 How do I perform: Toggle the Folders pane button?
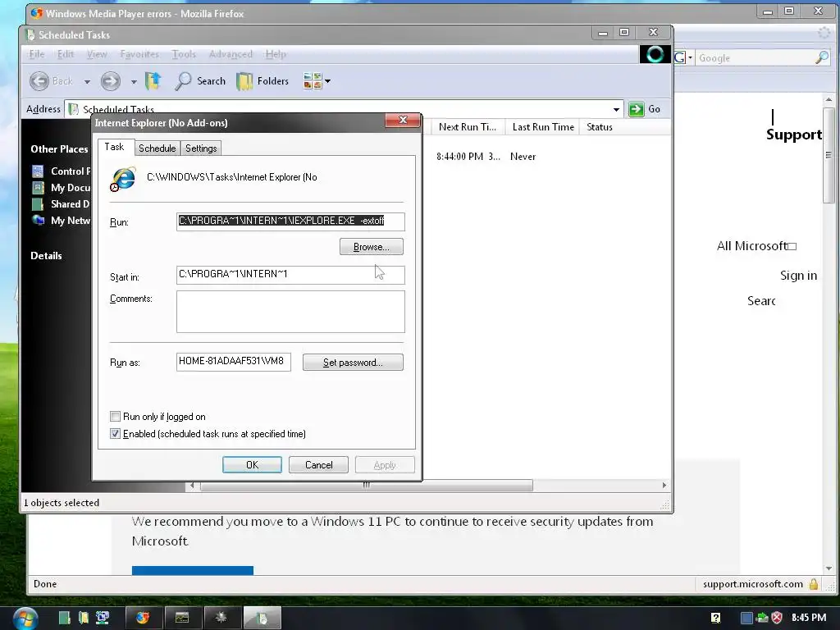tap(262, 81)
